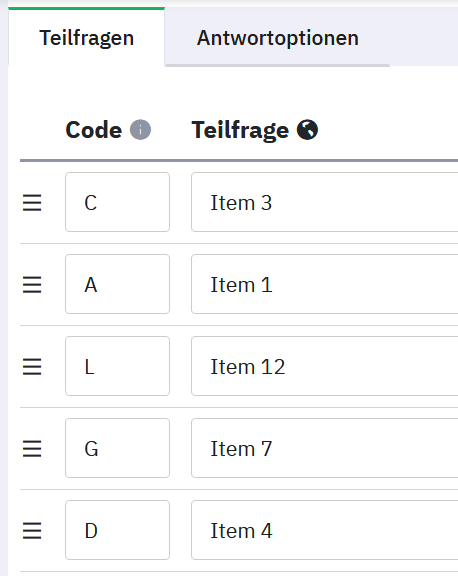Click the drag handle for Item 1 row

tap(32, 285)
